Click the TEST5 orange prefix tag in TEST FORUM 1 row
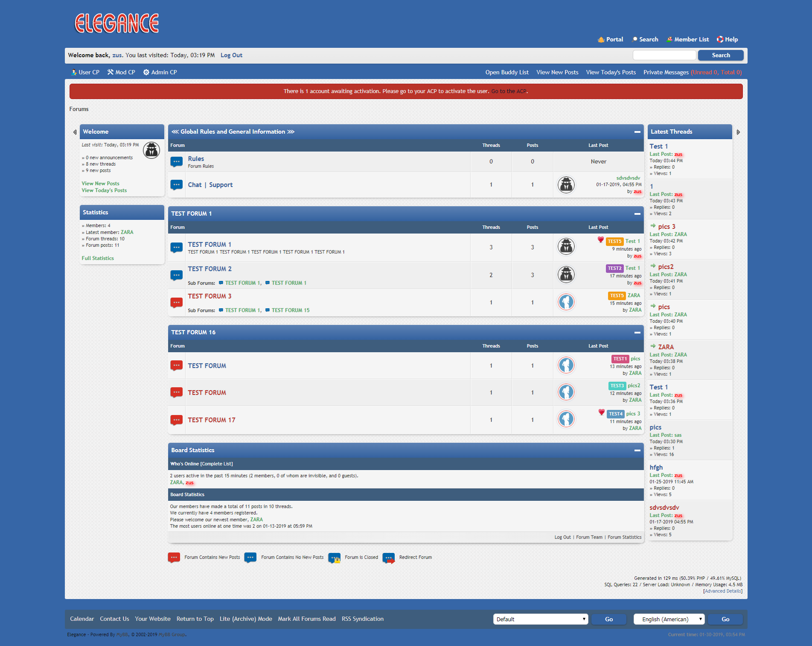 point(615,241)
